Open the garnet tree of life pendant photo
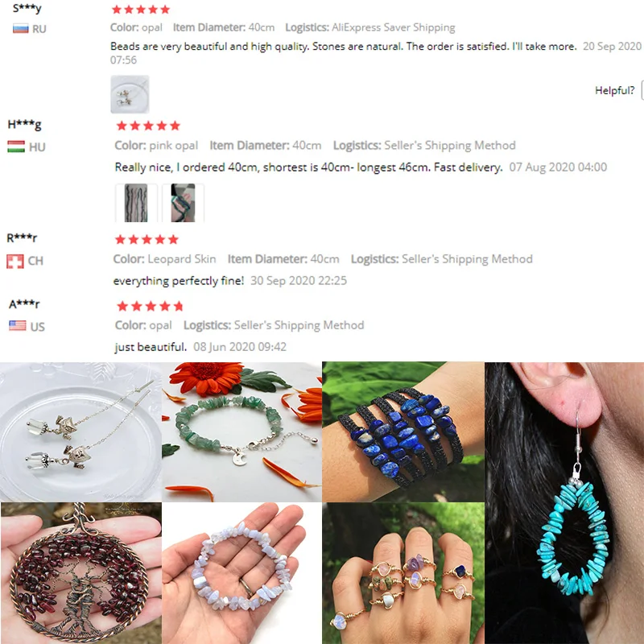The height and width of the screenshot is (644, 644). click(x=81, y=573)
